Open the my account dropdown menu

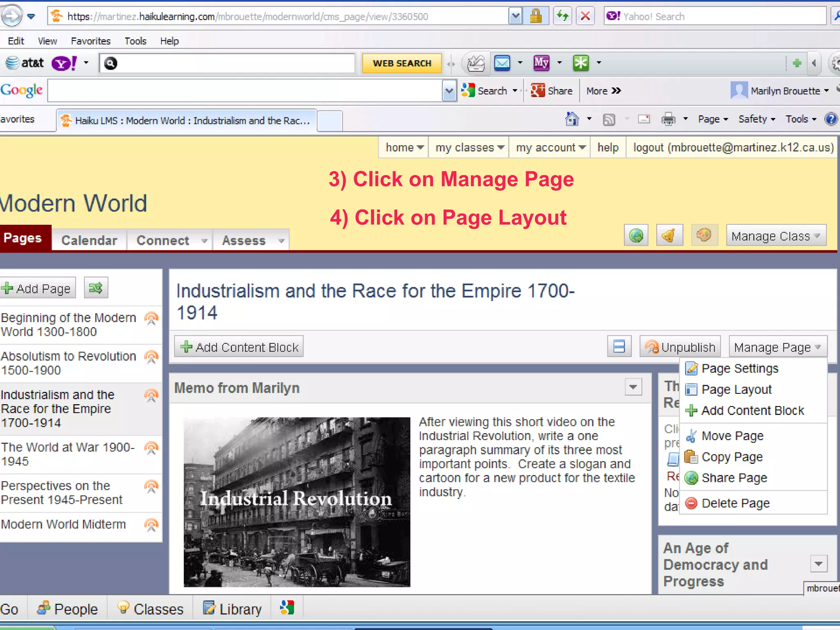(x=550, y=147)
